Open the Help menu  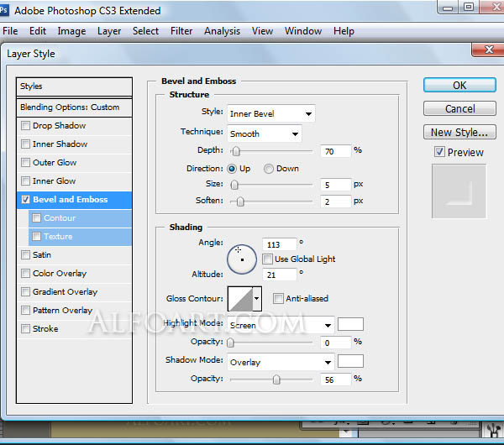[344, 31]
